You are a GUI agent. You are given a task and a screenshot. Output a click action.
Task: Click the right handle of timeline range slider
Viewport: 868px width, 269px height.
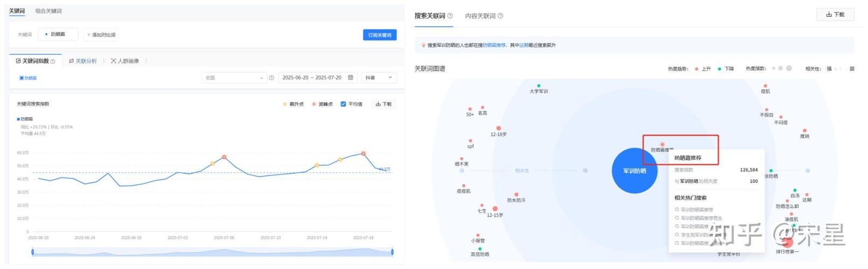point(392,252)
